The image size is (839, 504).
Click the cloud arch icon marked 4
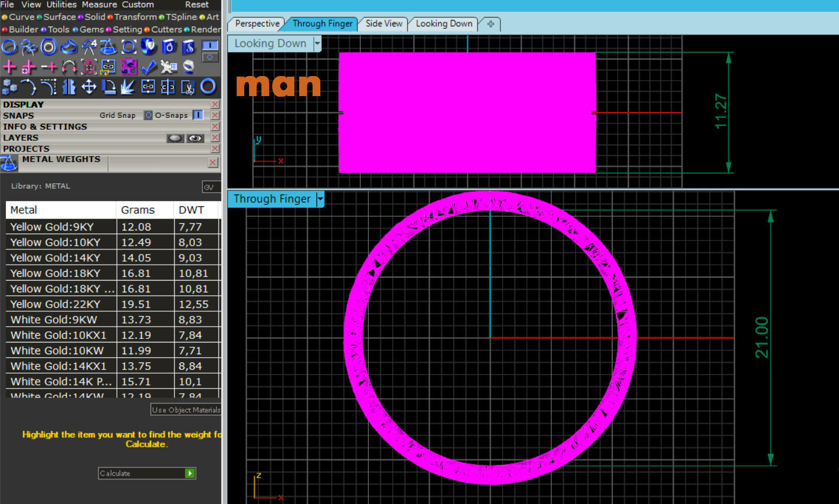89,47
